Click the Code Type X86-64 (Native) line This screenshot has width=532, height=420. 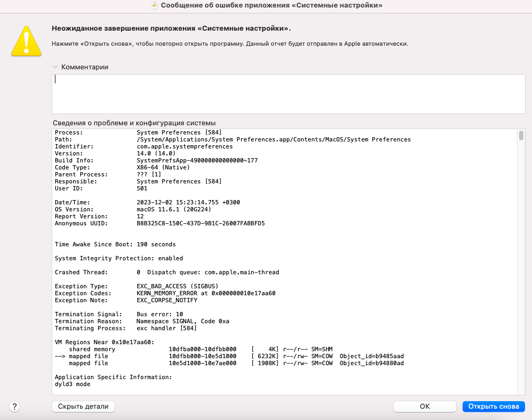(x=122, y=167)
